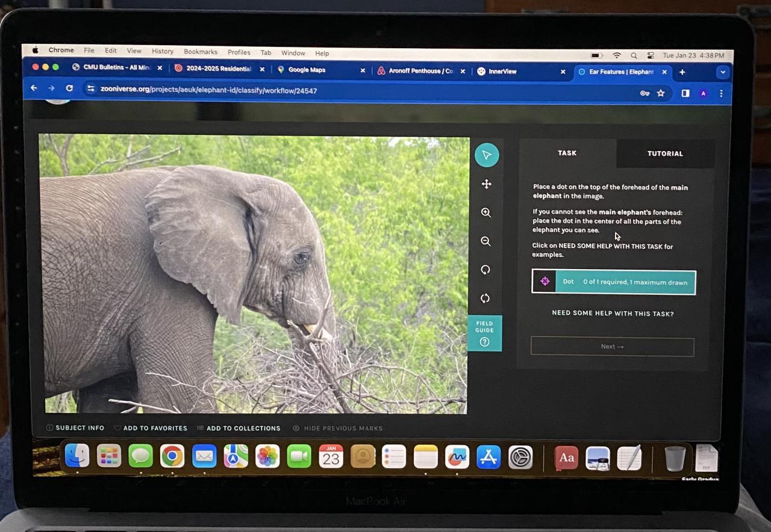
Task: Select the Dot drawing tool
Action: 613,282
